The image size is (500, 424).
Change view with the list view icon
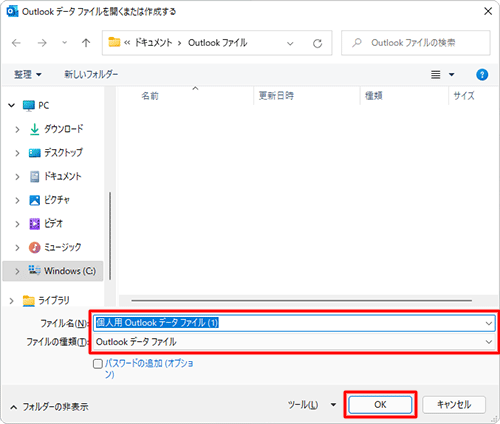[435, 74]
